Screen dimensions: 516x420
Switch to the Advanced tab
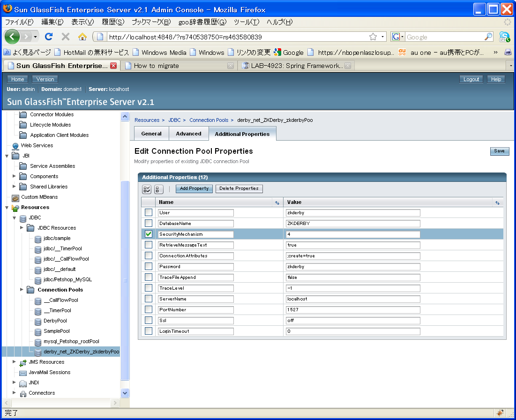(x=188, y=134)
